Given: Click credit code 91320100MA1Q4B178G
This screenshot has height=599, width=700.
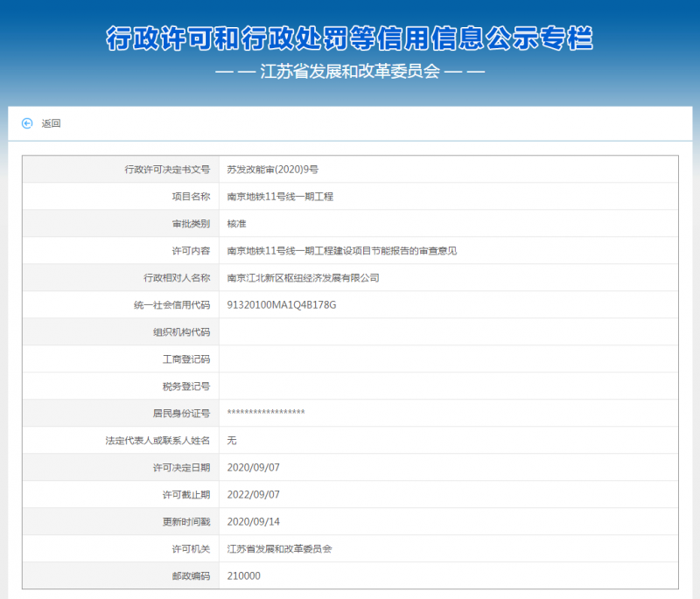Looking at the screenshot, I should 281,305.
